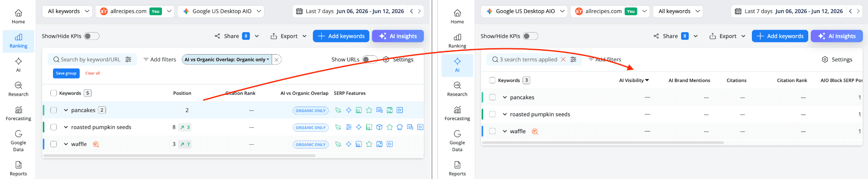Open Forecasting in the left panel sidebar
Viewport: 868px width, 179px height.
click(x=18, y=113)
